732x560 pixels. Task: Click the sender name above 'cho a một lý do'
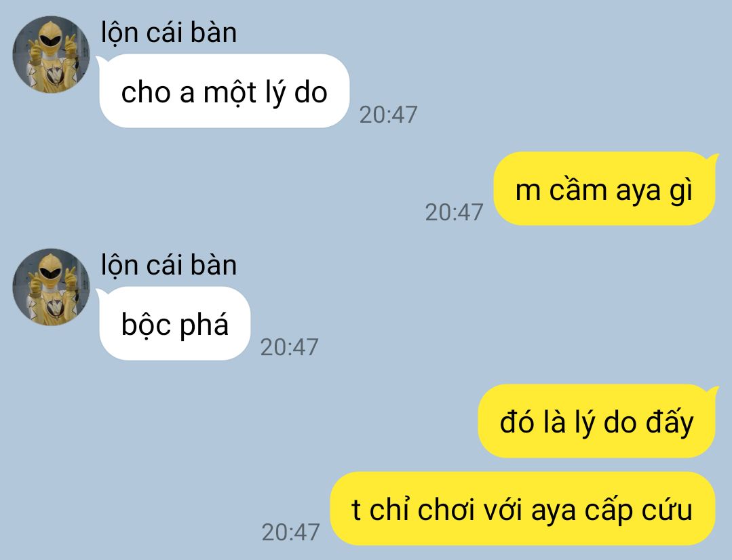pyautogui.click(x=169, y=34)
